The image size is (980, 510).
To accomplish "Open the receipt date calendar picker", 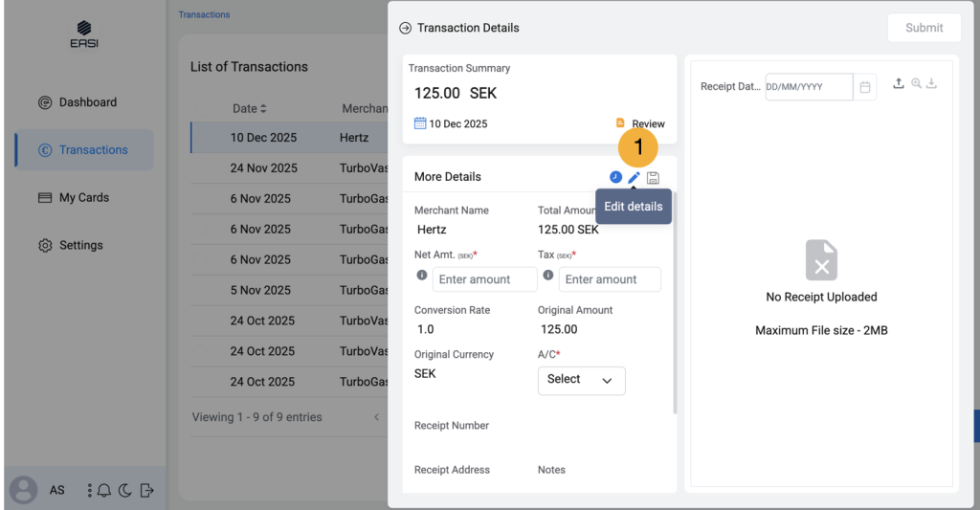I will tap(865, 87).
